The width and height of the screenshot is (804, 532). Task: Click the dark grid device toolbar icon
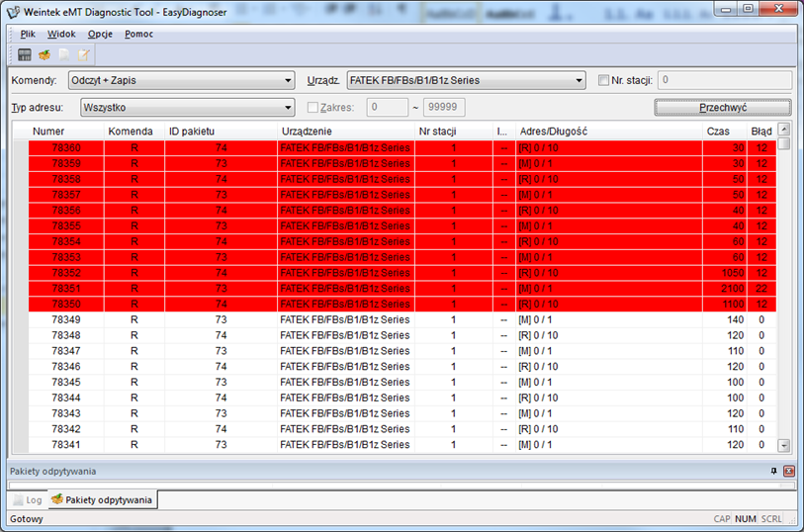(x=25, y=54)
